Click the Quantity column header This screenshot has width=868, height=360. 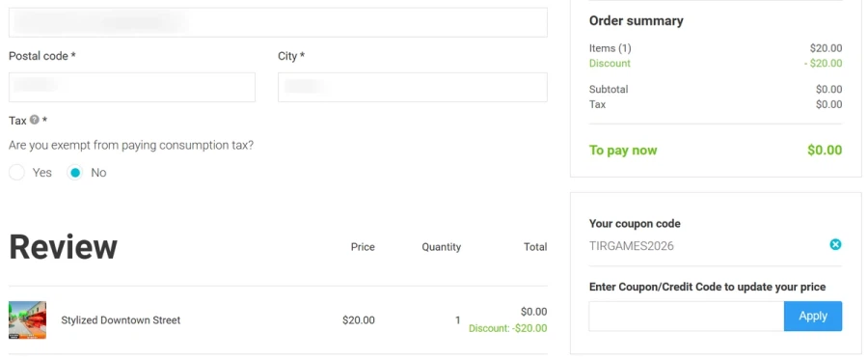pos(441,247)
